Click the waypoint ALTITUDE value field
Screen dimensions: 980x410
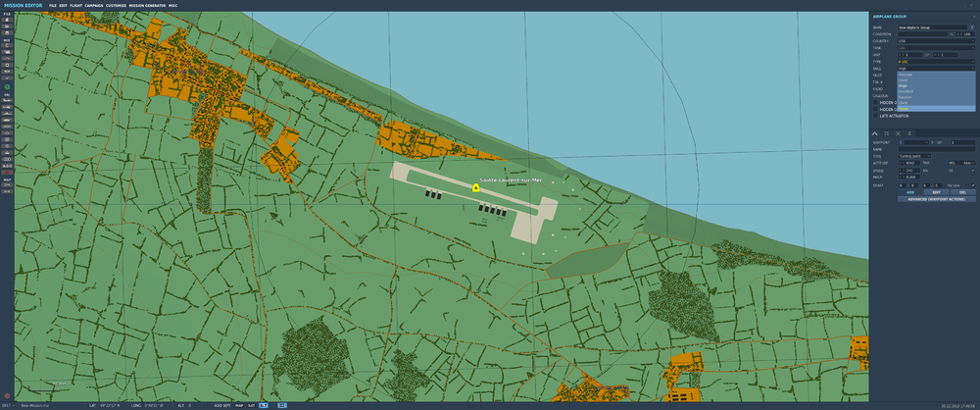point(909,163)
